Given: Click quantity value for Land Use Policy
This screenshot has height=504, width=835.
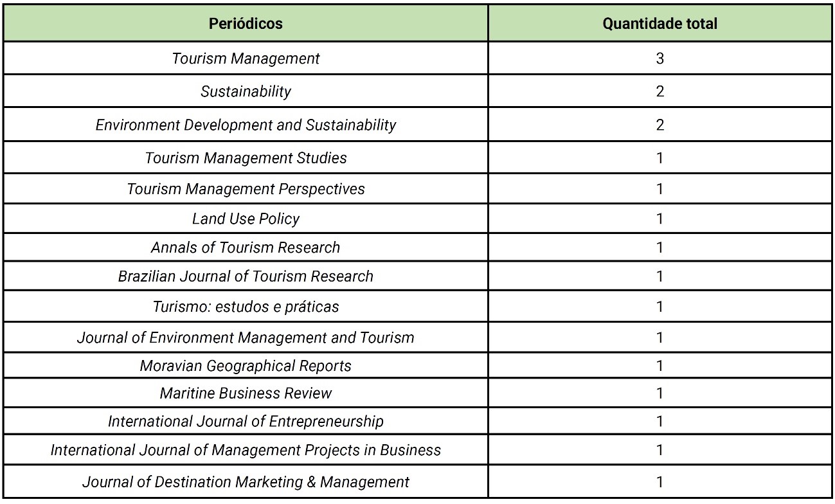Looking at the screenshot, I should (x=660, y=219).
